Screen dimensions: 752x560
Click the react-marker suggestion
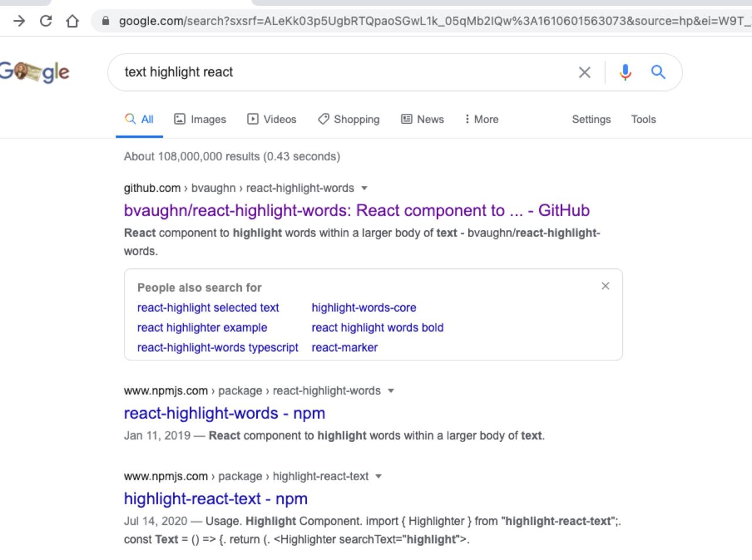344,348
